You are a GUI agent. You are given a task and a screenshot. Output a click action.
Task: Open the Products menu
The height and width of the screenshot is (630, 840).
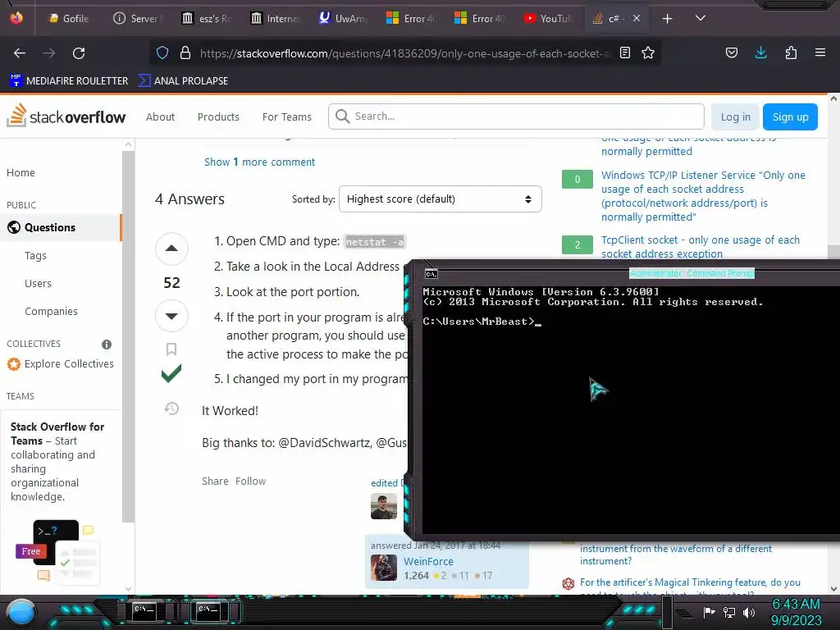coord(218,116)
